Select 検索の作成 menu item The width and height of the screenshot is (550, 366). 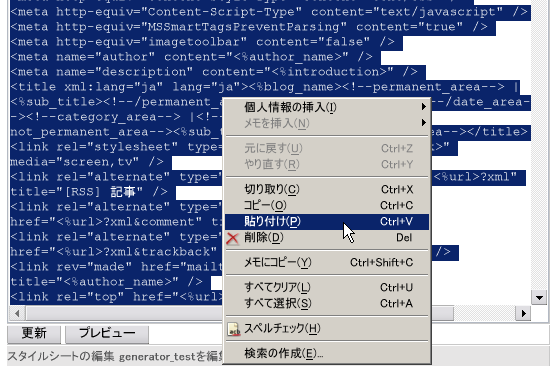coord(327,353)
